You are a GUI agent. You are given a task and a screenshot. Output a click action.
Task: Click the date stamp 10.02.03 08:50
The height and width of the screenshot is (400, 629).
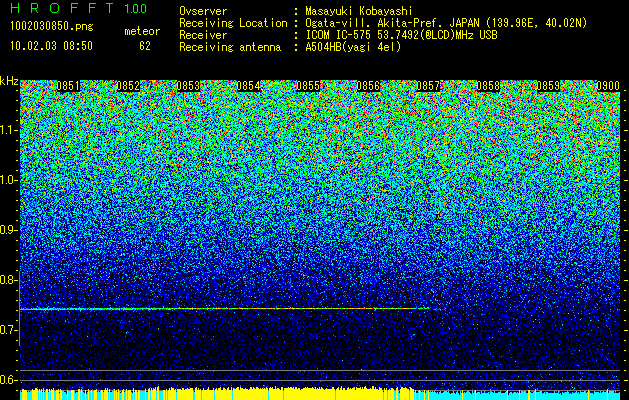(x=51, y=46)
